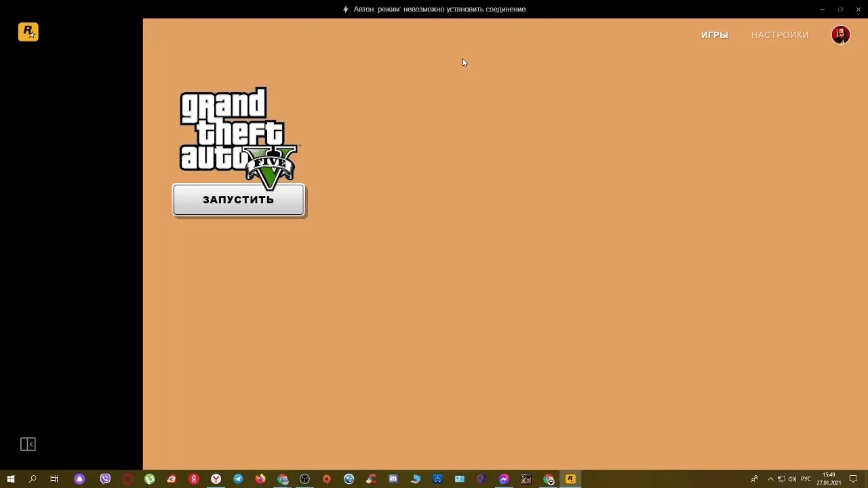Open the volume control in the tray
The height and width of the screenshot is (488, 868).
coord(792,479)
